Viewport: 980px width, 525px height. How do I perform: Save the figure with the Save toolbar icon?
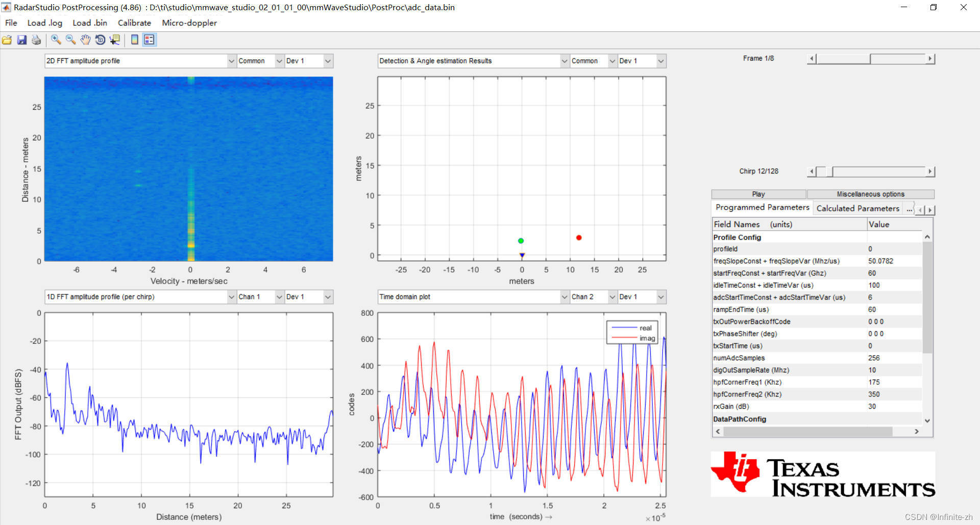22,40
